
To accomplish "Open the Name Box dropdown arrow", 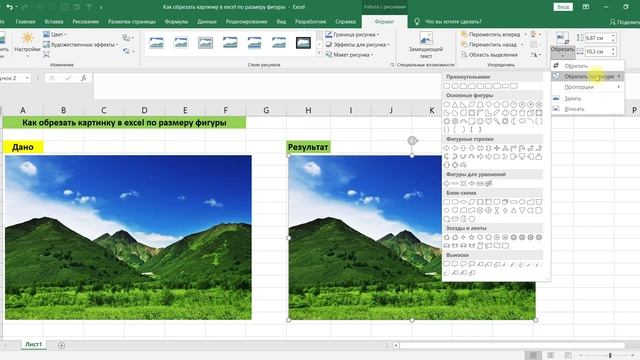I will [27, 78].
